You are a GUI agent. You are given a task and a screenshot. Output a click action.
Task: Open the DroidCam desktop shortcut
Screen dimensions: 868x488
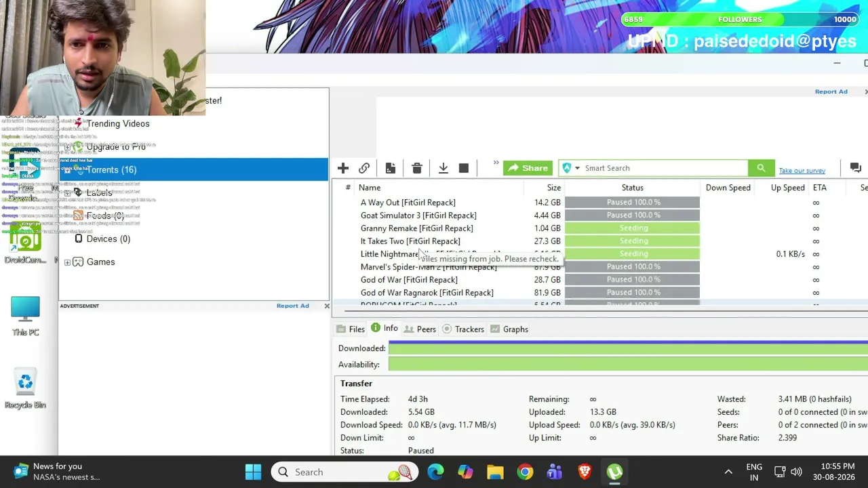[x=25, y=245]
